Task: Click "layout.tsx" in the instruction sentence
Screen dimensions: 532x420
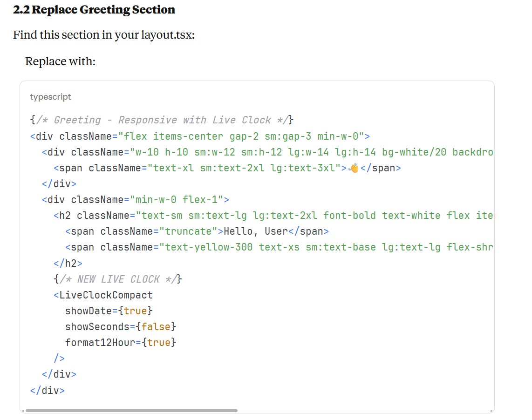Action: tap(167, 35)
